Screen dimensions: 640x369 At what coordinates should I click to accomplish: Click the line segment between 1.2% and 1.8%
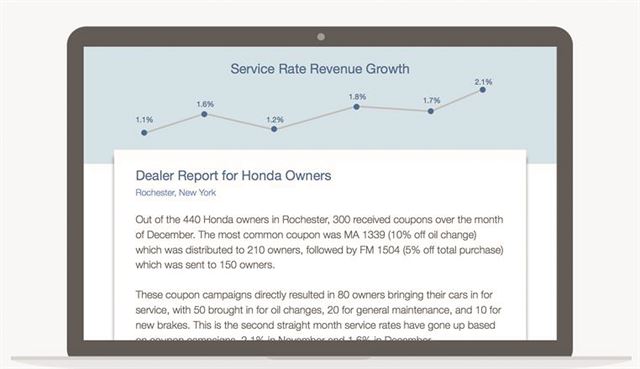[x=316, y=118]
